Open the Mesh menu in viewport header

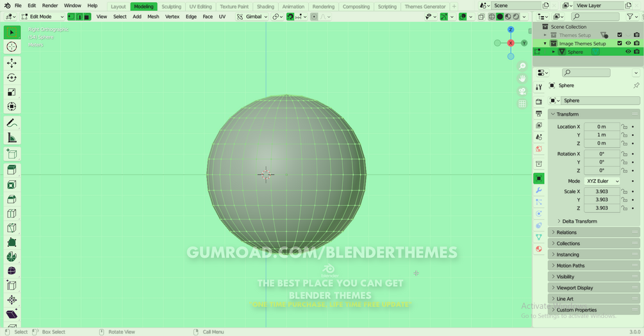[x=153, y=17]
